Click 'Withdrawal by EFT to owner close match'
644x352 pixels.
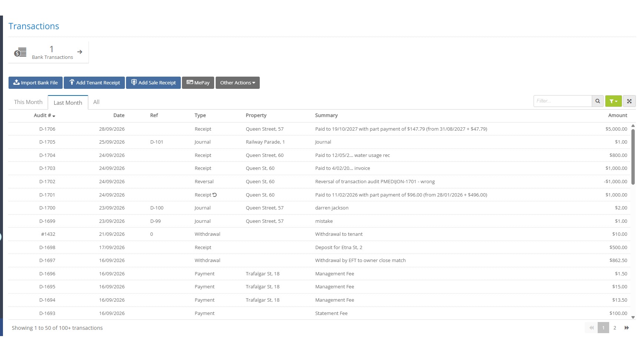pyautogui.click(x=361, y=261)
